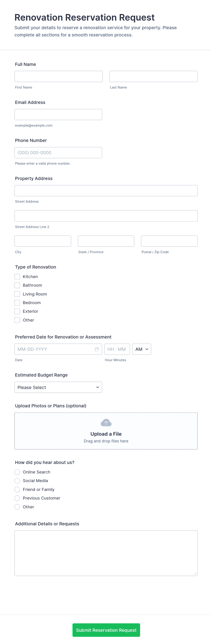Choose the Online Search radio button

tap(17, 472)
